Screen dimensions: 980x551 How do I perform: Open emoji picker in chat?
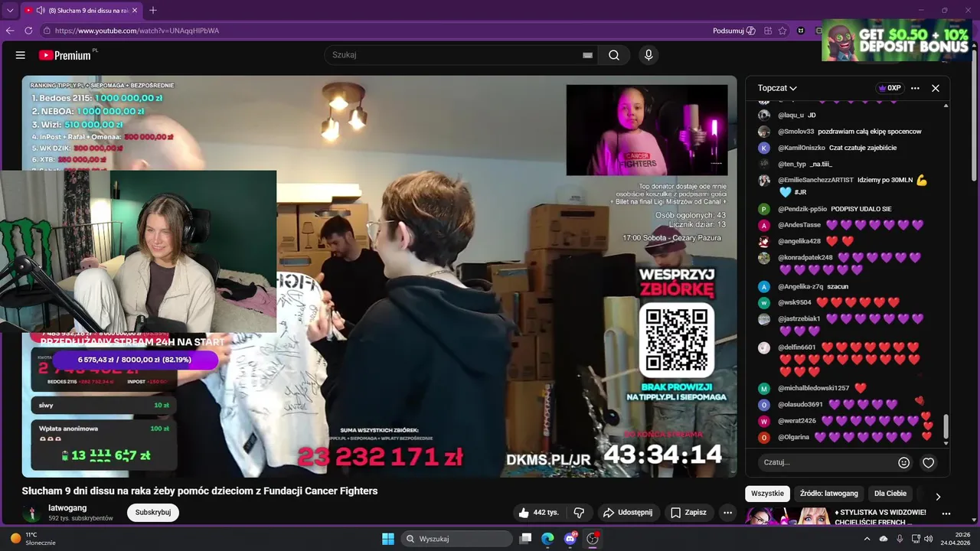click(904, 462)
